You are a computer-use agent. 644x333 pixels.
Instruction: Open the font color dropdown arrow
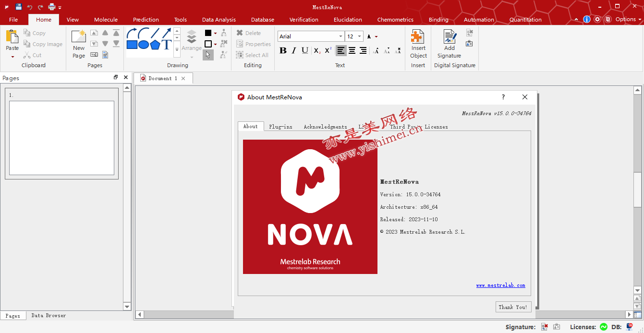(x=376, y=36)
